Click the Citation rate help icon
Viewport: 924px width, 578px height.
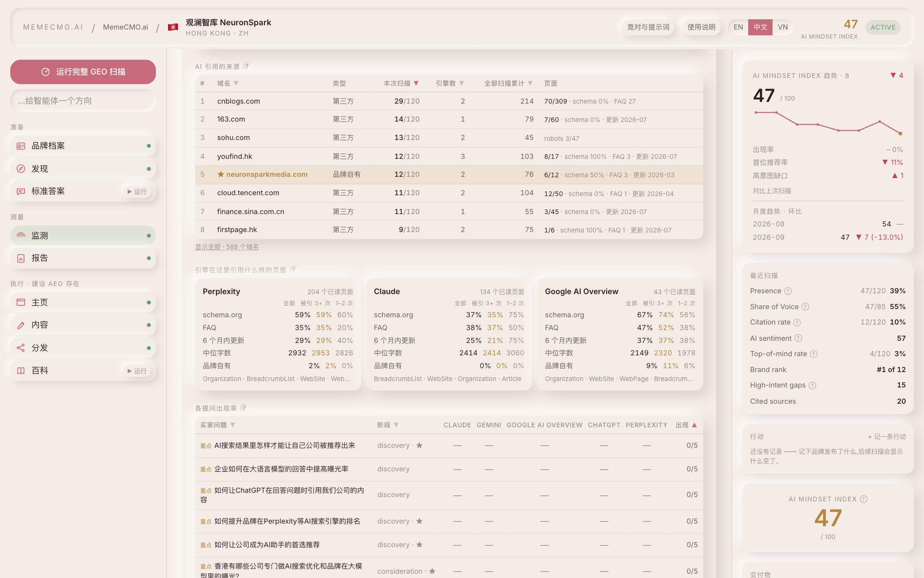point(797,322)
